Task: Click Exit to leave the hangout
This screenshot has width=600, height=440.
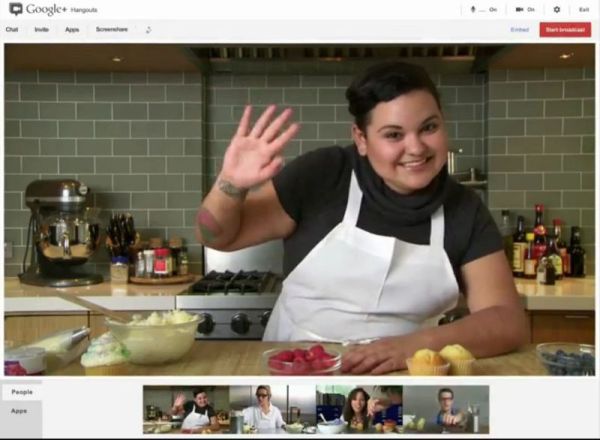Action: [x=583, y=9]
